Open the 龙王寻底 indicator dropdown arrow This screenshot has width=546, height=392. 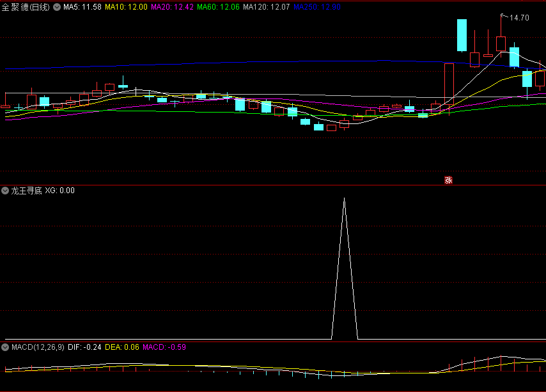pos(5,191)
